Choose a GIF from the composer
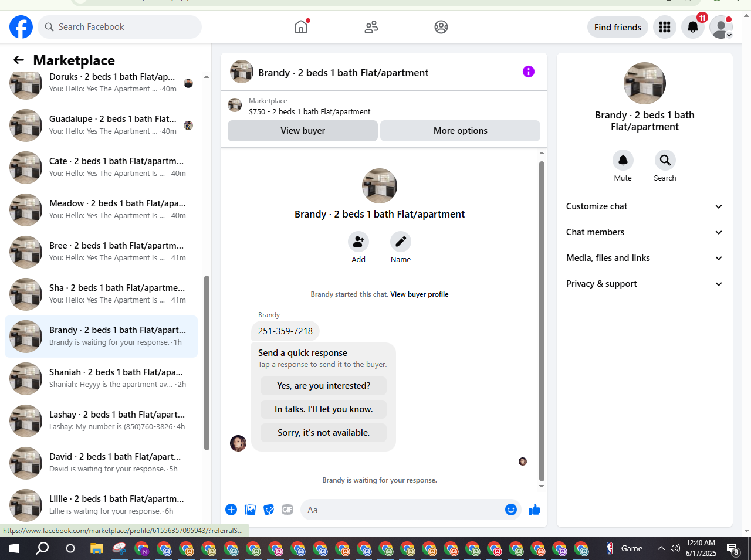Image resolution: width=751 pixels, height=560 pixels. pyautogui.click(x=287, y=510)
